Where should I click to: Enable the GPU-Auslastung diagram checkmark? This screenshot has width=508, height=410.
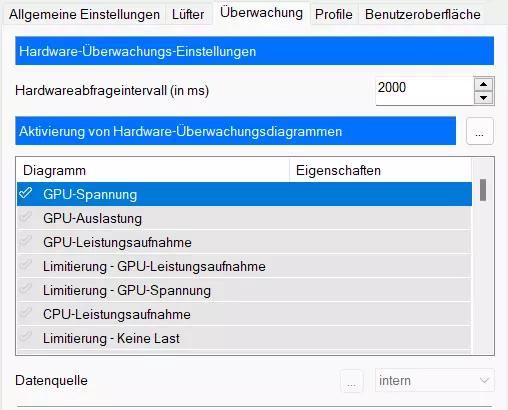point(26,217)
